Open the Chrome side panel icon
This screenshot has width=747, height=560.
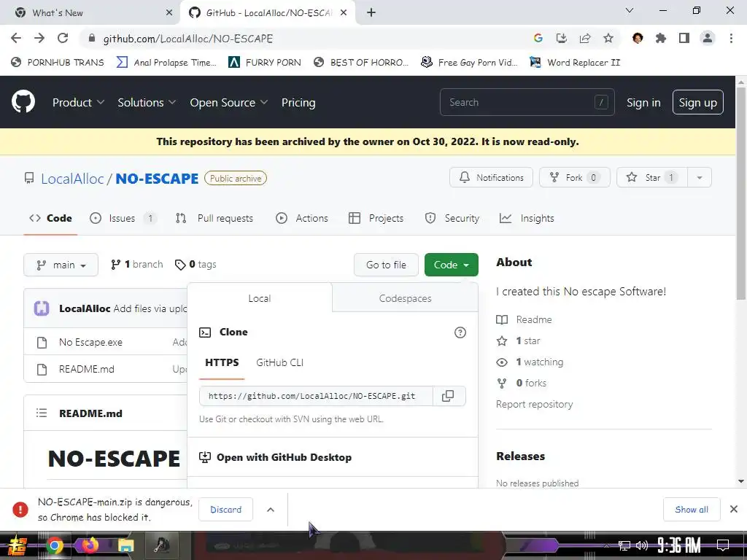click(x=684, y=38)
